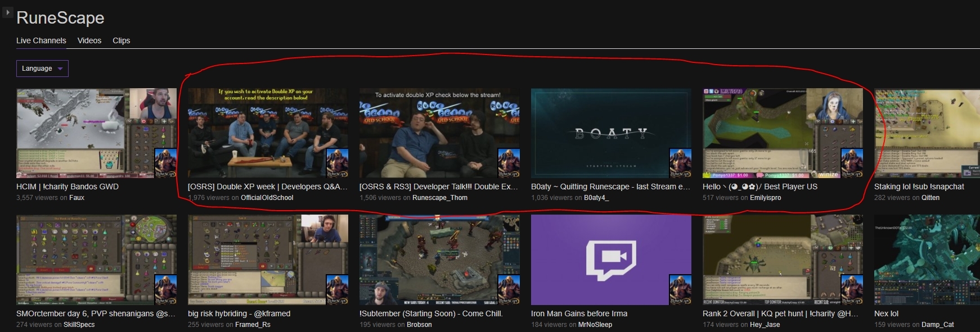The width and height of the screenshot is (980, 332).
Task: Switch to the Live Channels tab
Action: coord(41,40)
